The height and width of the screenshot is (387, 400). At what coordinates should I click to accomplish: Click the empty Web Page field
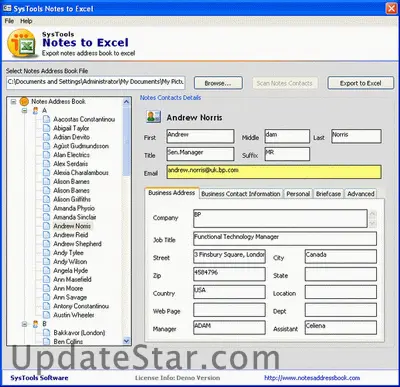point(229,310)
